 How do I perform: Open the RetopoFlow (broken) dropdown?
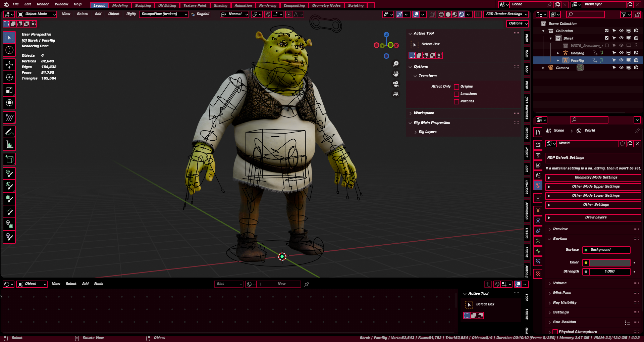(x=163, y=14)
